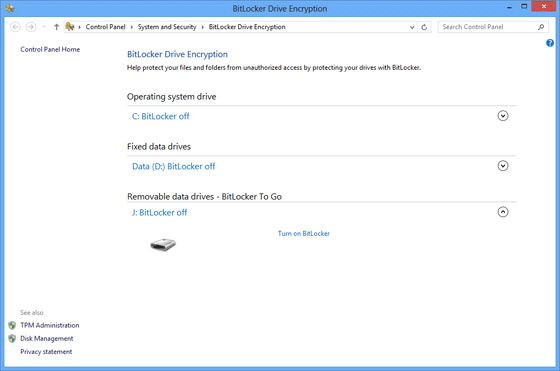Maximize the BitLocker window

coord(524,6)
